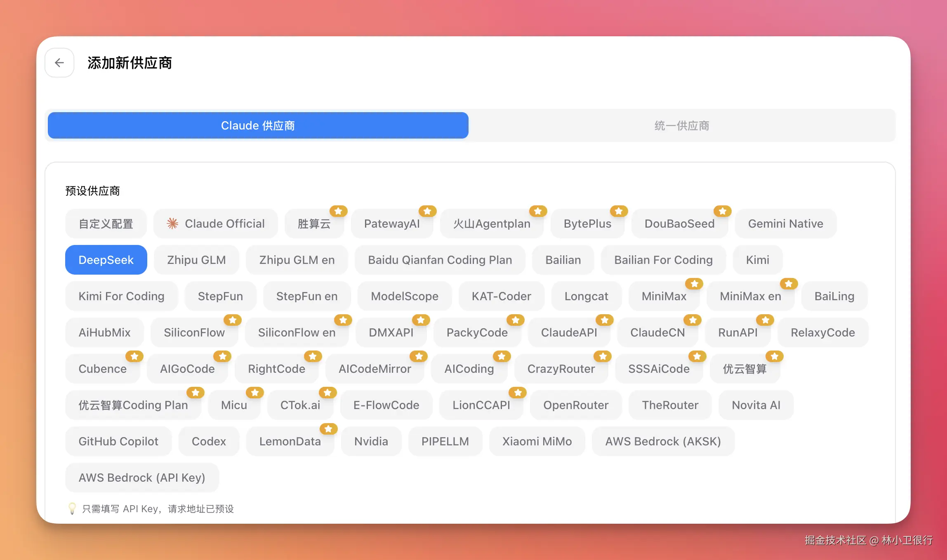Select ModelScope provider
Viewport: 947px width, 560px height.
pyautogui.click(x=405, y=296)
